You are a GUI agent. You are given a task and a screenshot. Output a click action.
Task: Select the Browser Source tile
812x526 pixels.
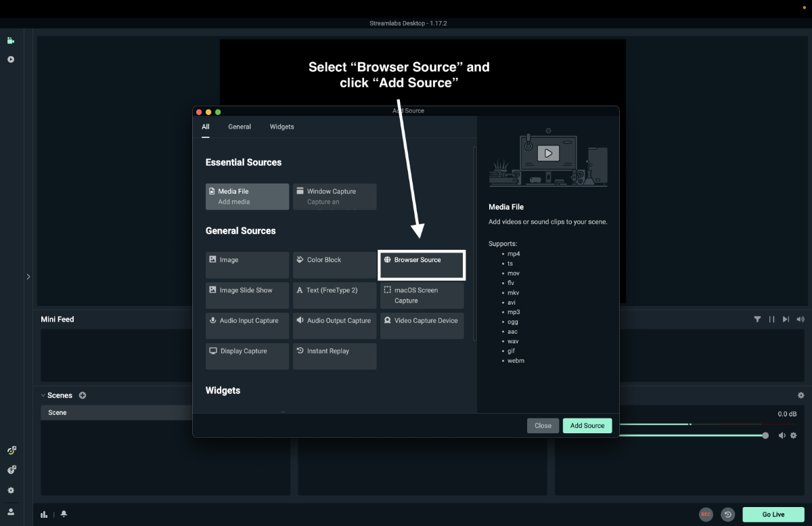pos(422,265)
